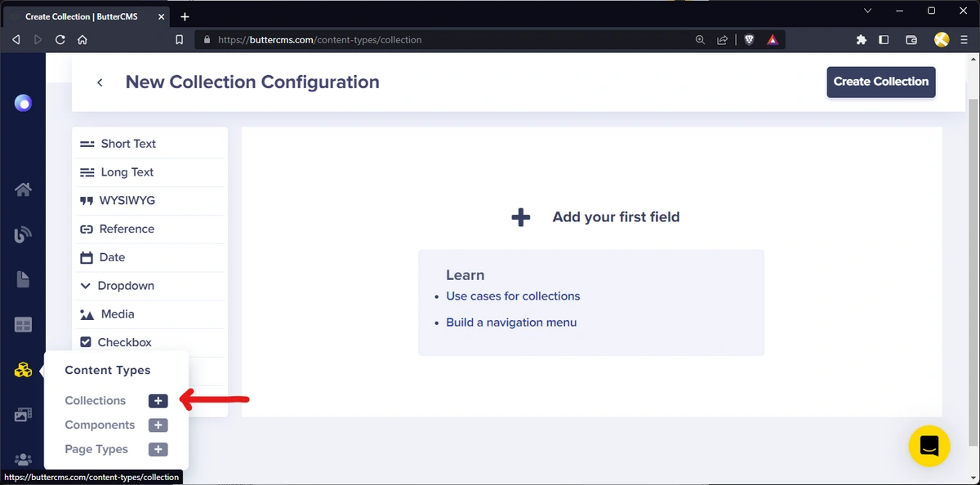Click browser forward button

click(x=38, y=39)
